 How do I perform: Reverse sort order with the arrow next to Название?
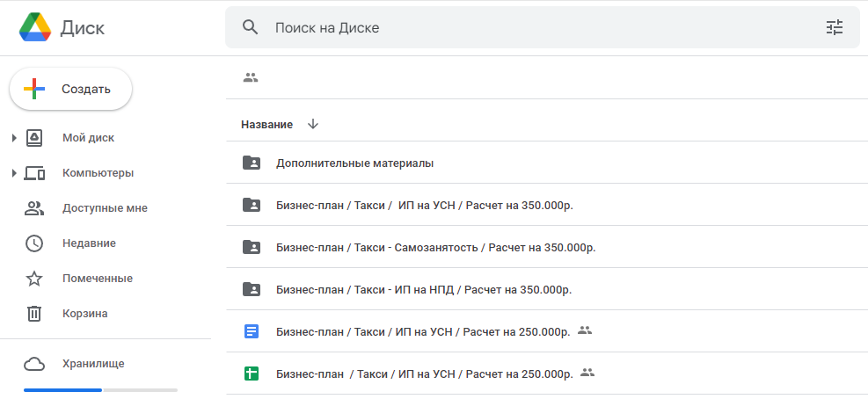pyautogui.click(x=313, y=125)
